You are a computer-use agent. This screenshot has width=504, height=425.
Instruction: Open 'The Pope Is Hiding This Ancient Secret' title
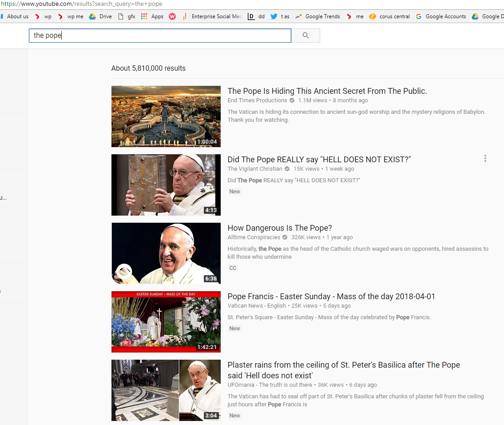pos(327,91)
